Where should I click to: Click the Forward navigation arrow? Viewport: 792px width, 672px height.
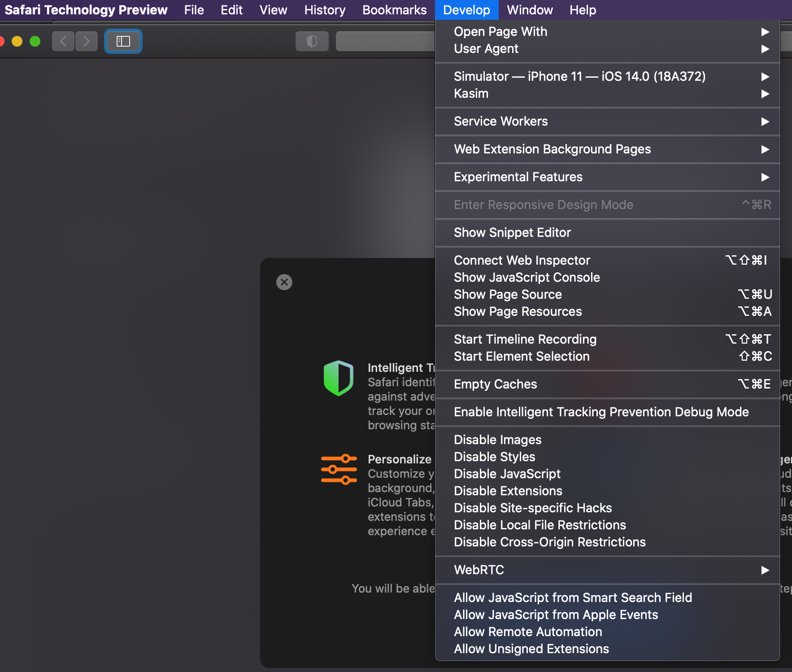pyautogui.click(x=87, y=41)
